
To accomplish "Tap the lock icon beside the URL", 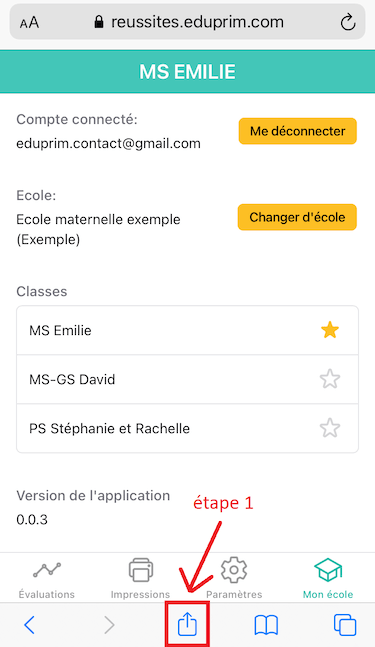I will pyautogui.click(x=99, y=21).
